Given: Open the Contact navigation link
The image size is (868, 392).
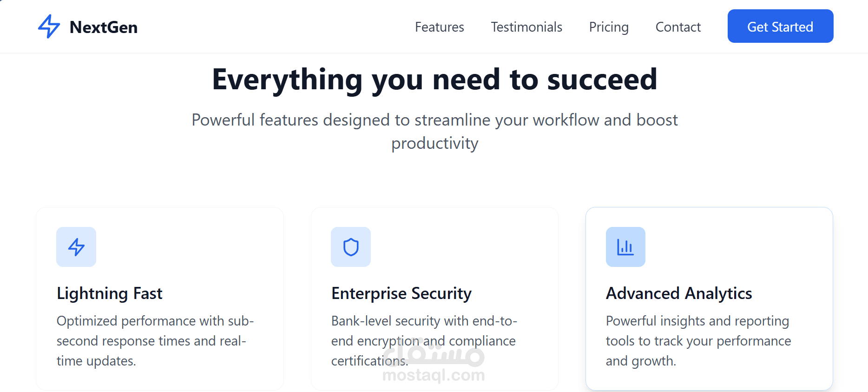Looking at the screenshot, I should [x=678, y=27].
